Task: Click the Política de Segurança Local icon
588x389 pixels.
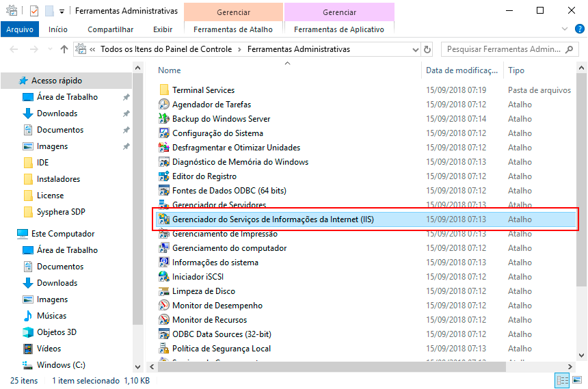Action: 164,349
